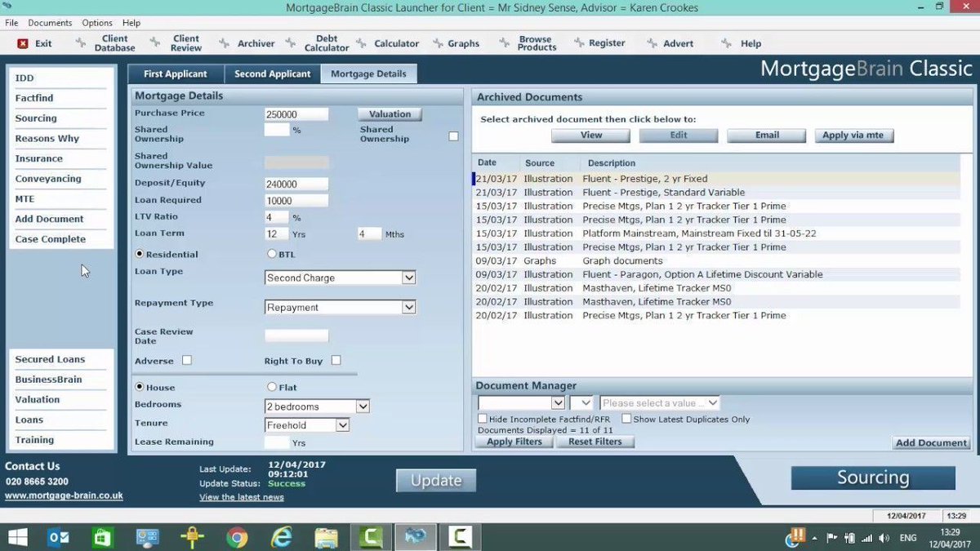The width and height of the screenshot is (980, 551).
Task: Click the Email button
Action: coord(767,136)
